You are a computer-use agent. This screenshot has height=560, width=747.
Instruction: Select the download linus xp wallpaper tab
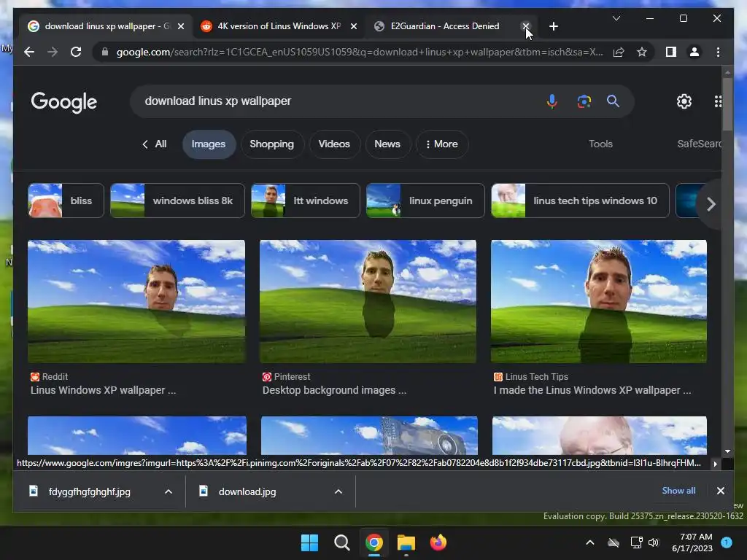(107, 26)
